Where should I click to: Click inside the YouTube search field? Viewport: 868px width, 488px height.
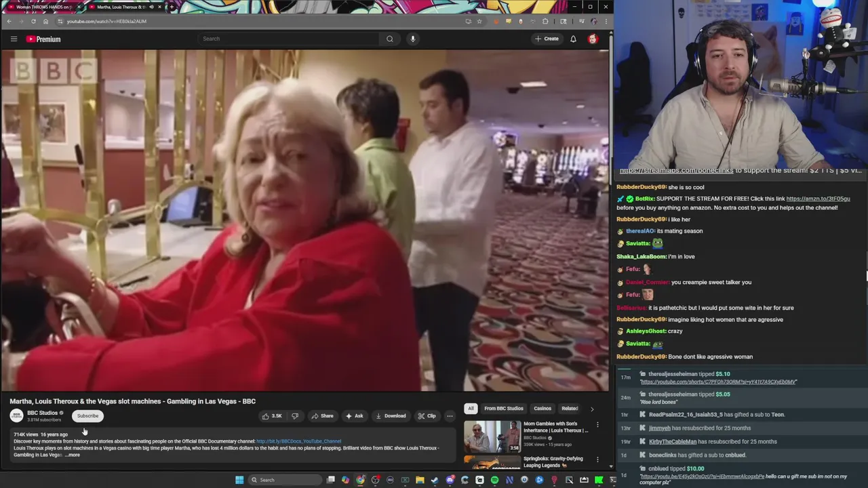coord(288,39)
